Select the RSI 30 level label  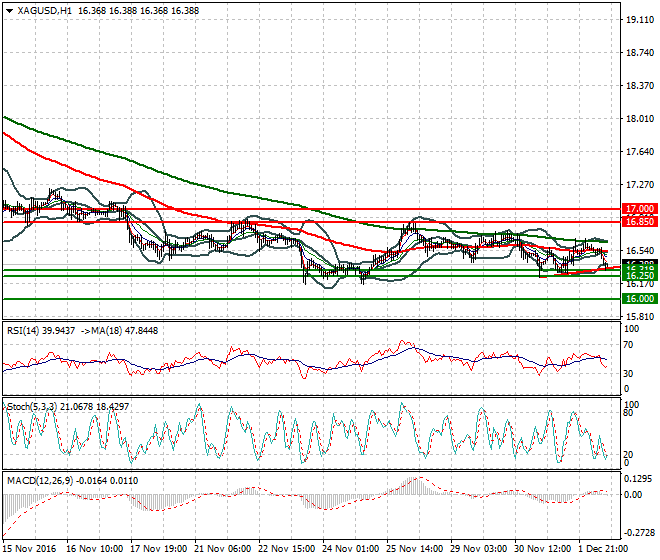(x=628, y=373)
